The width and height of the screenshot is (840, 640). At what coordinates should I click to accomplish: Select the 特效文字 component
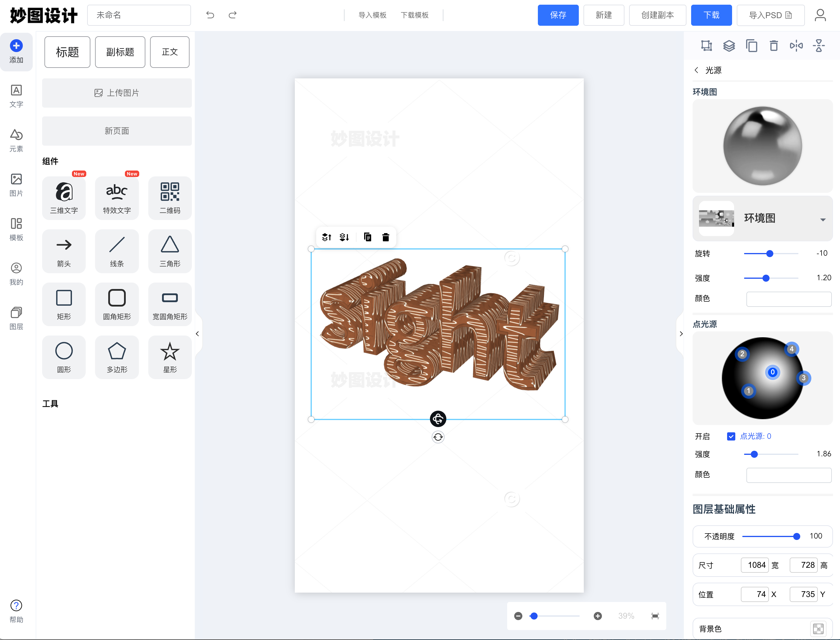(x=117, y=198)
